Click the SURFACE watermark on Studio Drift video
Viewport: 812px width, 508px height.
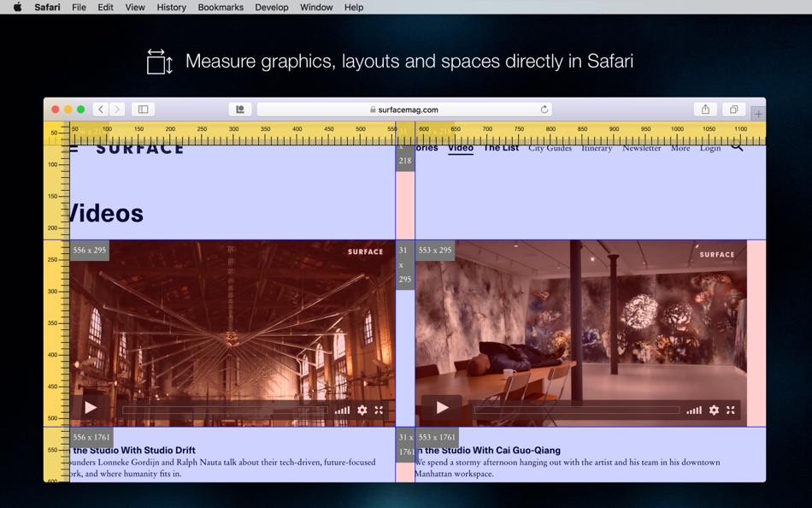coord(365,252)
